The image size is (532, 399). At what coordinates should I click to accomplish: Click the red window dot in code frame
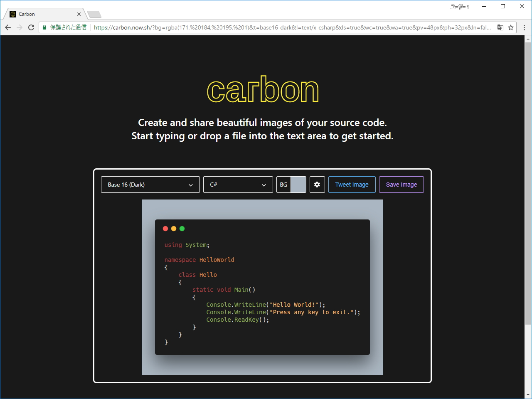(165, 229)
